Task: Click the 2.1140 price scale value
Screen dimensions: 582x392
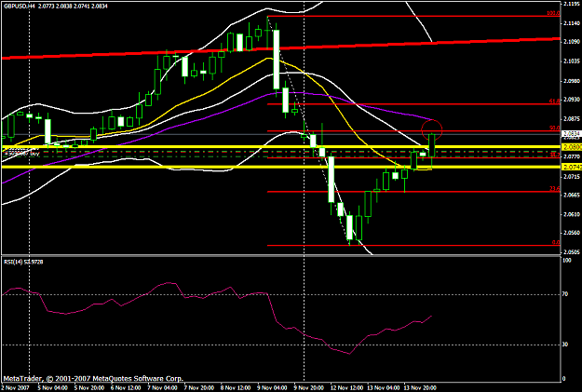Action: point(571,23)
